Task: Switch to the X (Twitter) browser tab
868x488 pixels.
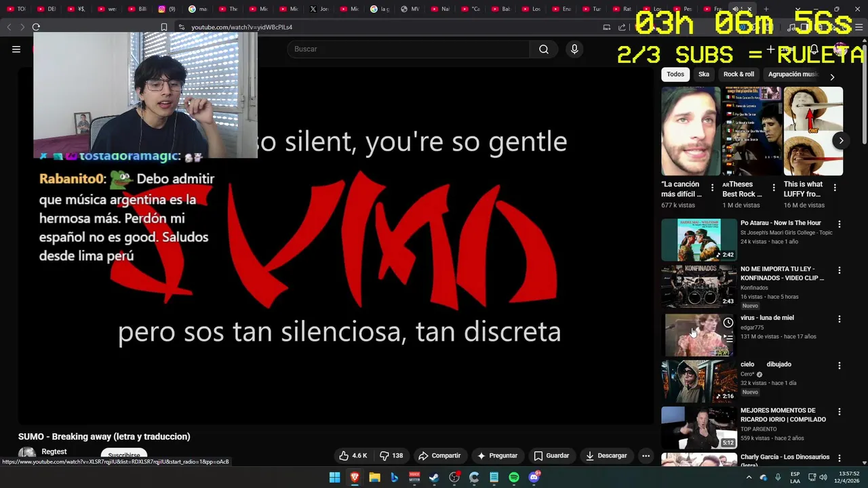Action: coord(319,9)
